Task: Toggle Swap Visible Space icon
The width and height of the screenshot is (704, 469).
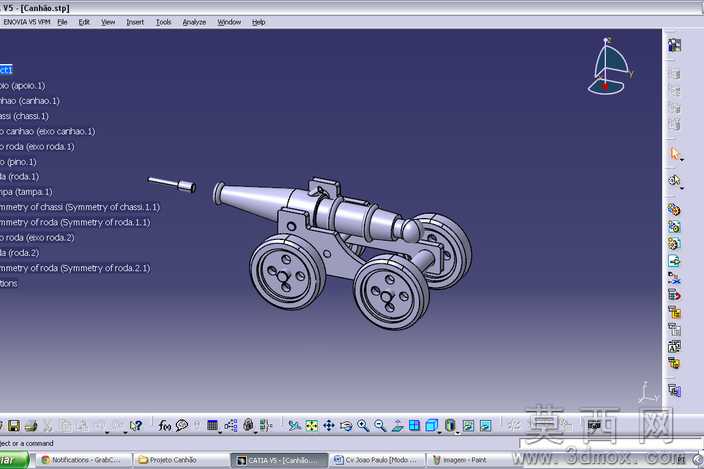Action: click(x=485, y=425)
